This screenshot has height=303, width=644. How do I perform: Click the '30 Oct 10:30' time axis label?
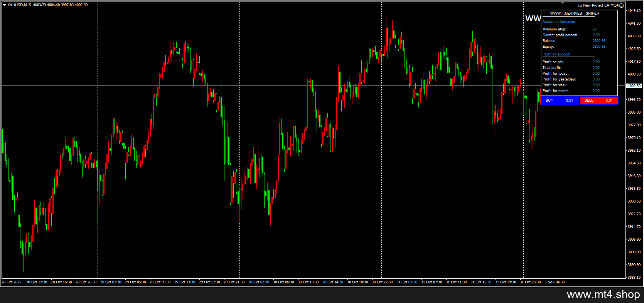308,282
